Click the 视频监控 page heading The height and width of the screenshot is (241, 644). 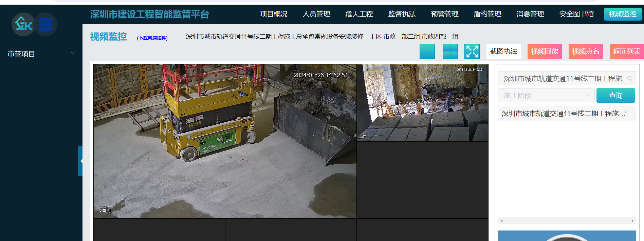click(x=108, y=37)
